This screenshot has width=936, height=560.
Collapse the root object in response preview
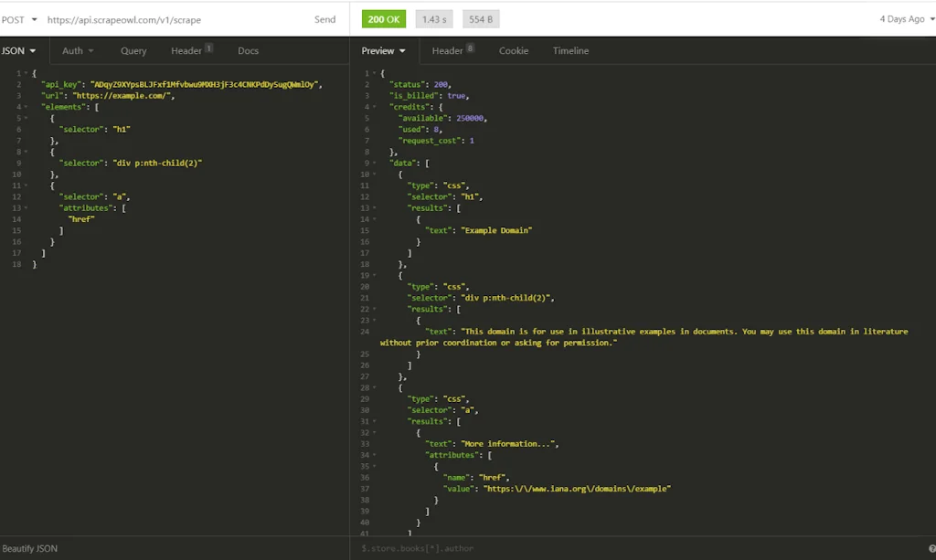click(374, 73)
